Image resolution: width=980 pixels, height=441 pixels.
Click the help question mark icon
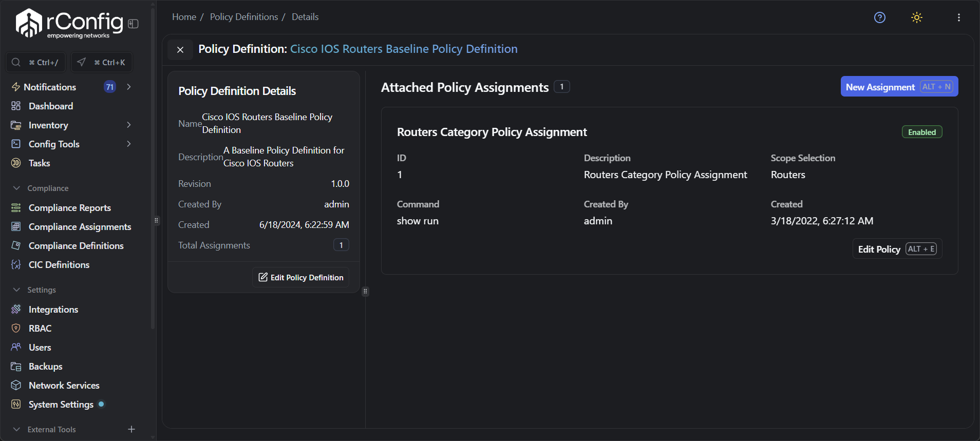880,17
